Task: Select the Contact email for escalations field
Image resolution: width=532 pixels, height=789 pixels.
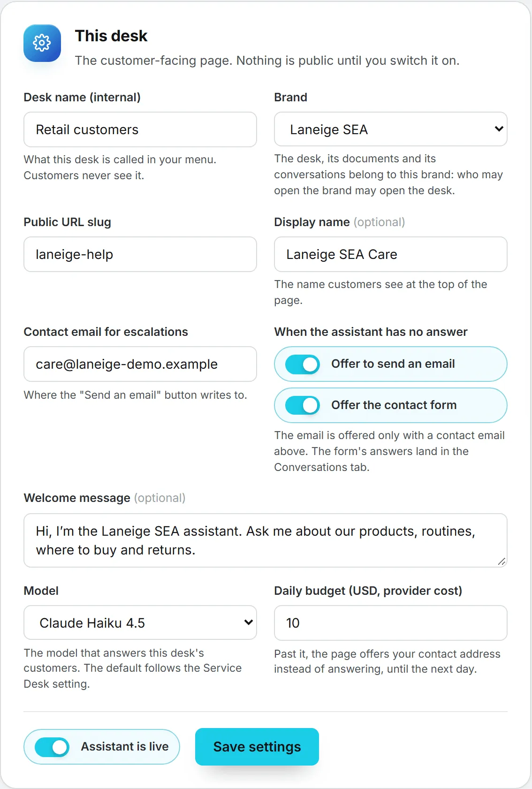Action: (x=140, y=364)
